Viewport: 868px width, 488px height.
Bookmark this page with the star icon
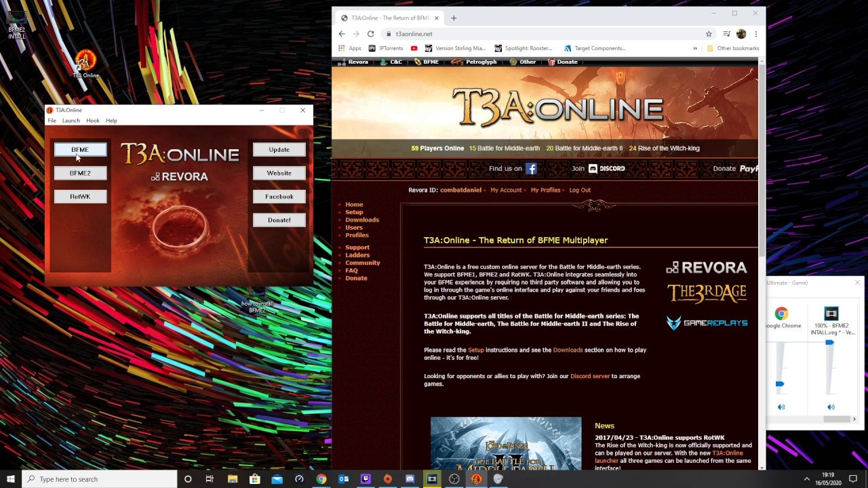709,34
